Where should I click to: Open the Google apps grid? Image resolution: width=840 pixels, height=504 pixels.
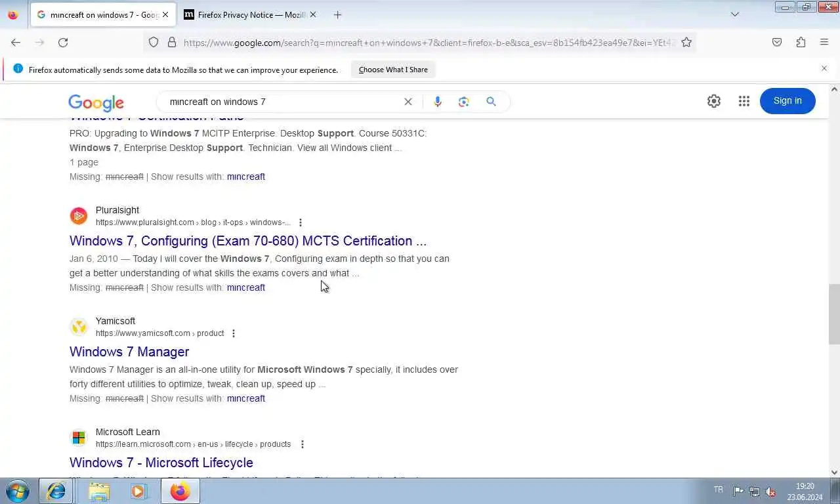(x=744, y=101)
